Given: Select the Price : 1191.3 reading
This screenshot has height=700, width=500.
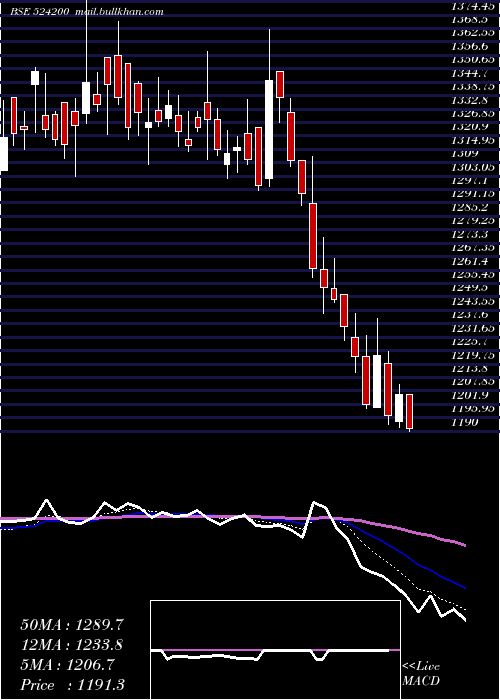Looking at the screenshot, I should coord(71,685).
